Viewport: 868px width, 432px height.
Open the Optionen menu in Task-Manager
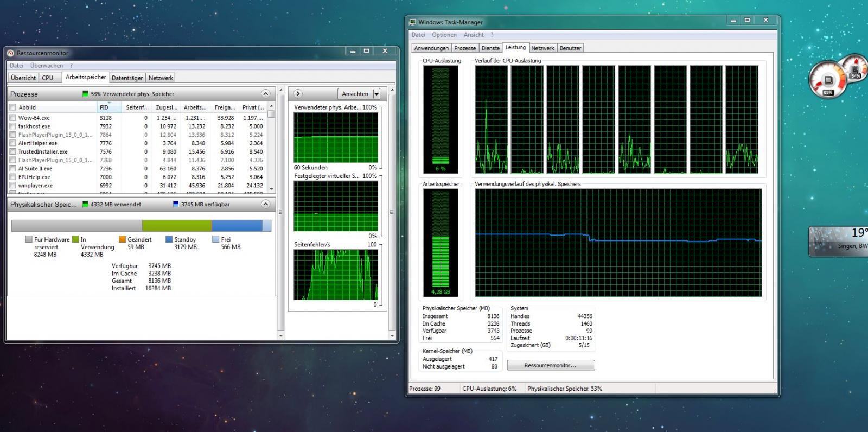coord(444,35)
